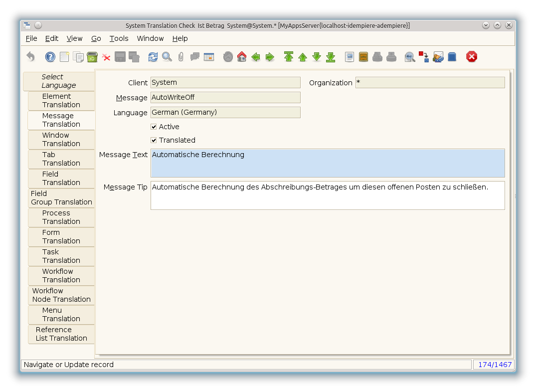Select the Workflow Node Translation tab
Viewport: 536px width, 392px height.
[x=61, y=295]
